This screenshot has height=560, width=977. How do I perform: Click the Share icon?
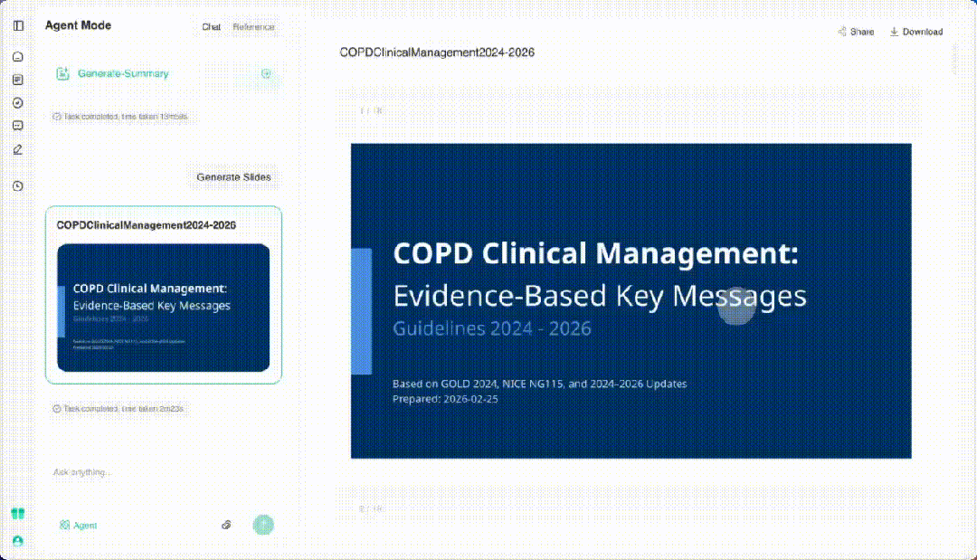[842, 32]
